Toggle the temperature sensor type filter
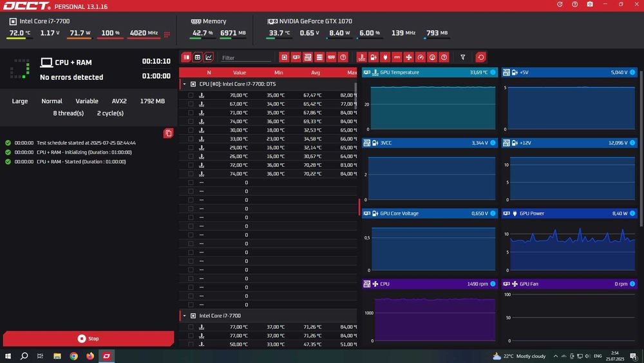The image size is (644, 363). pos(361,57)
